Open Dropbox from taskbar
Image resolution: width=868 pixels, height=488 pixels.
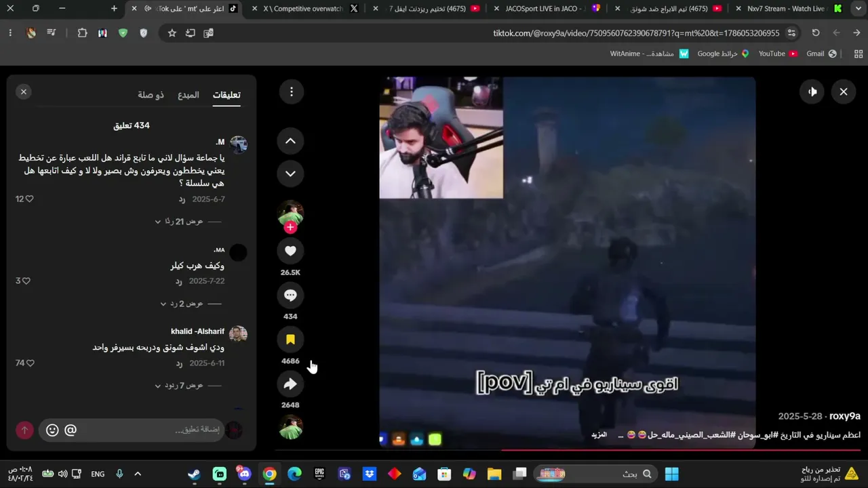click(x=370, y=474)
